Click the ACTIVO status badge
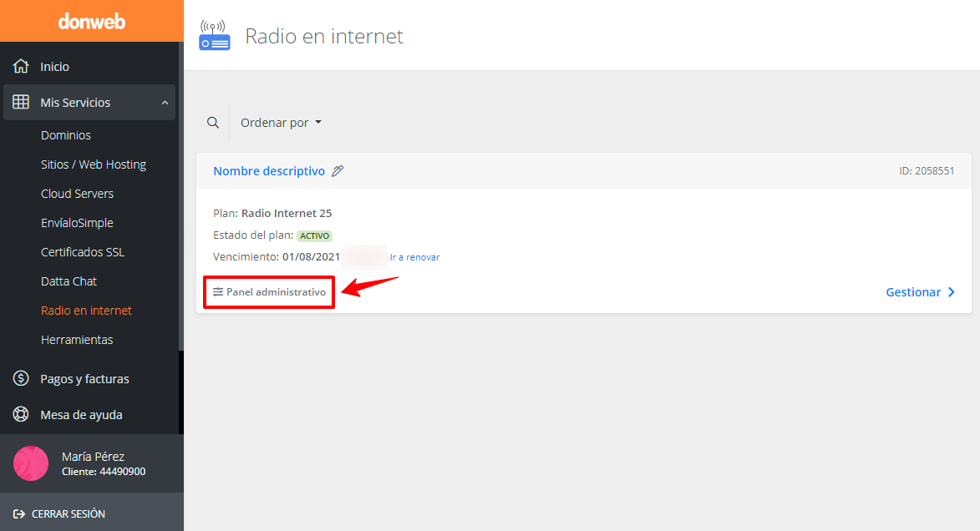The image size is (980, 531). coord(314,236)
